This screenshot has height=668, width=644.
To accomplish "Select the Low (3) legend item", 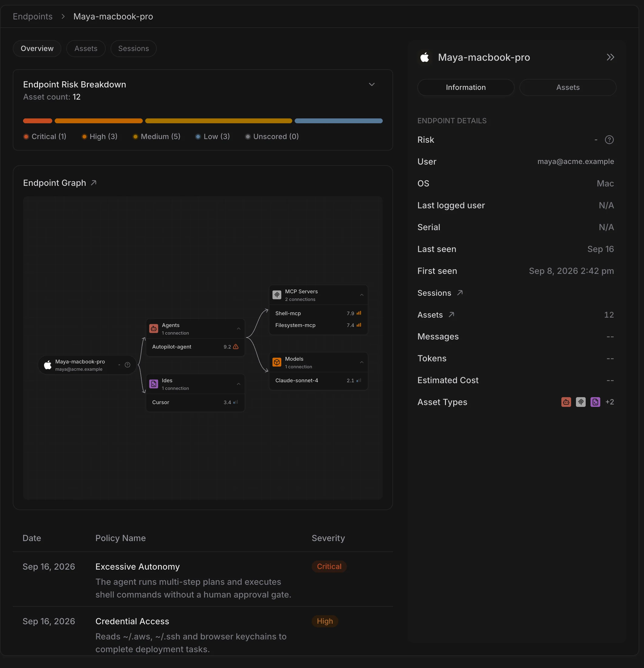I will [x=212, y=137].
